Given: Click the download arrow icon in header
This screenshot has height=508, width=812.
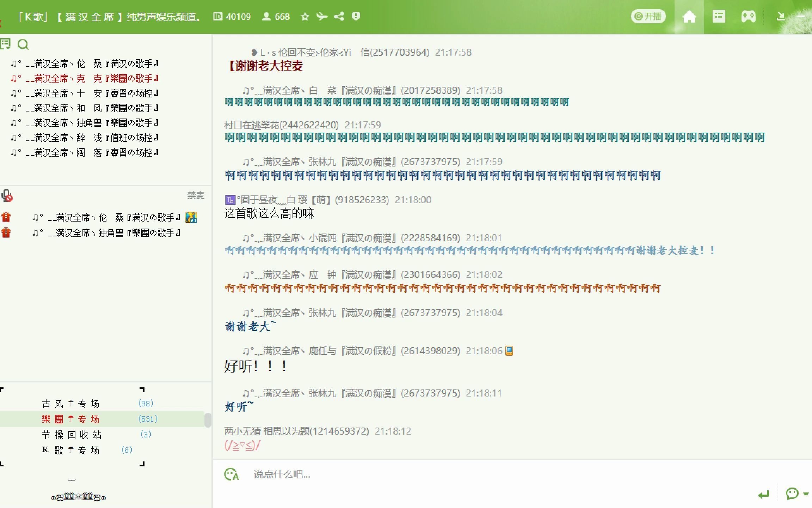Looking at the screenshot, I should 781,16.
